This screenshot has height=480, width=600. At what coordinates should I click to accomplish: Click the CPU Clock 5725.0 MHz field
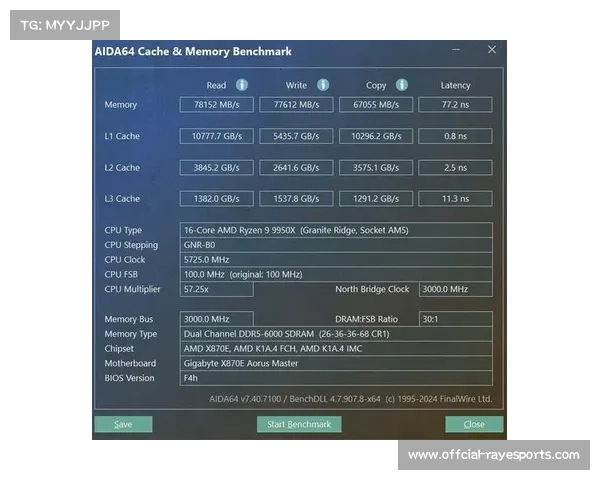coord(336,259)
